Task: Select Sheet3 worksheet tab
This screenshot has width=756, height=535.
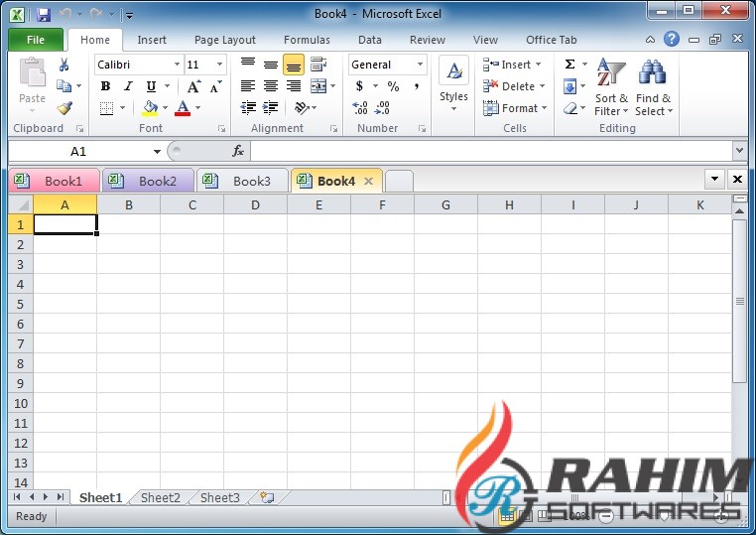Action: [x=220, y=497]
